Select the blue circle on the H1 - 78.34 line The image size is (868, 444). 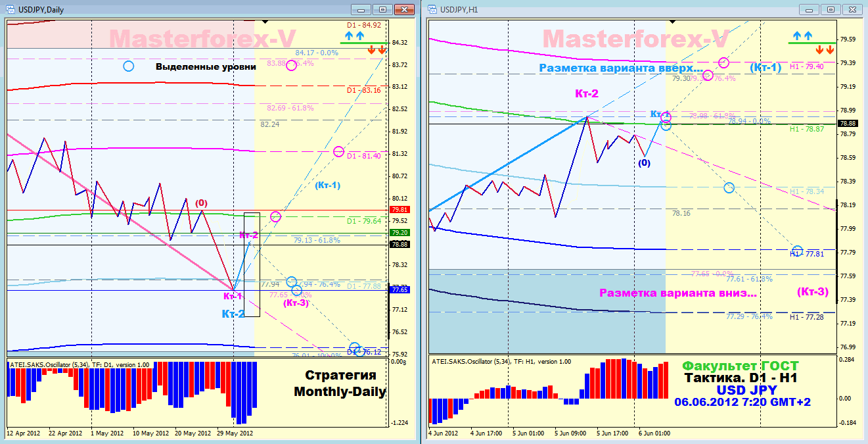pyautogui.click(x=728, y=187)
